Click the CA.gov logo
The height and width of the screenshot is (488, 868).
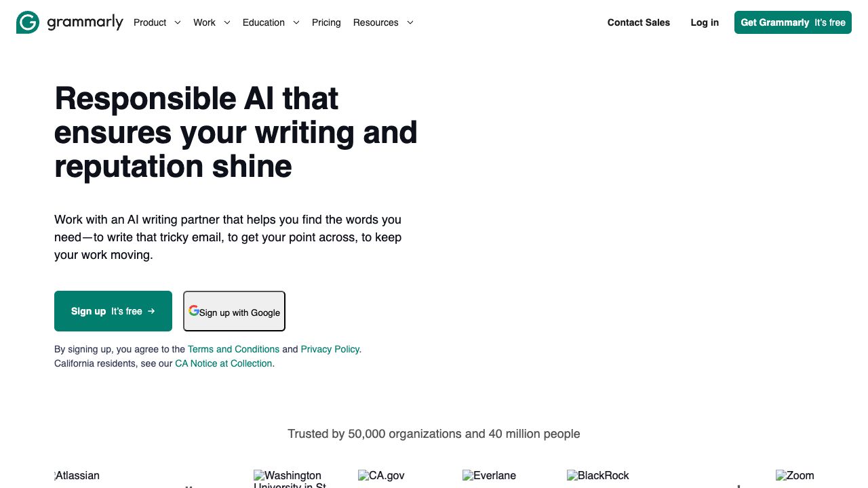381,476
